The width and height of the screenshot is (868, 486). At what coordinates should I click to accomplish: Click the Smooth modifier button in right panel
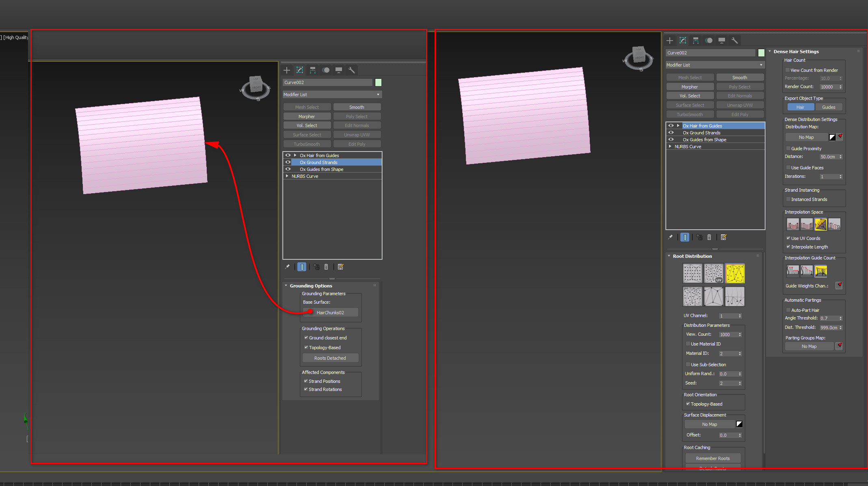[740, 78]
